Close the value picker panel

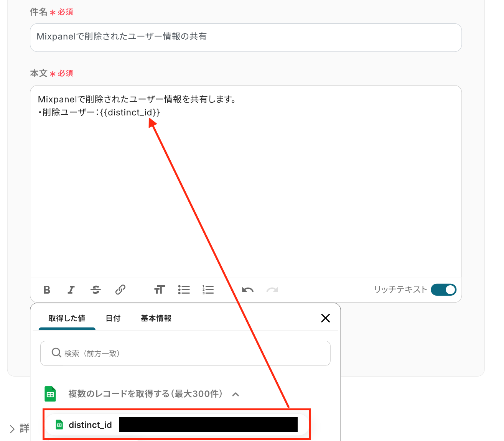pyautogui.click(x=325, y=318)
